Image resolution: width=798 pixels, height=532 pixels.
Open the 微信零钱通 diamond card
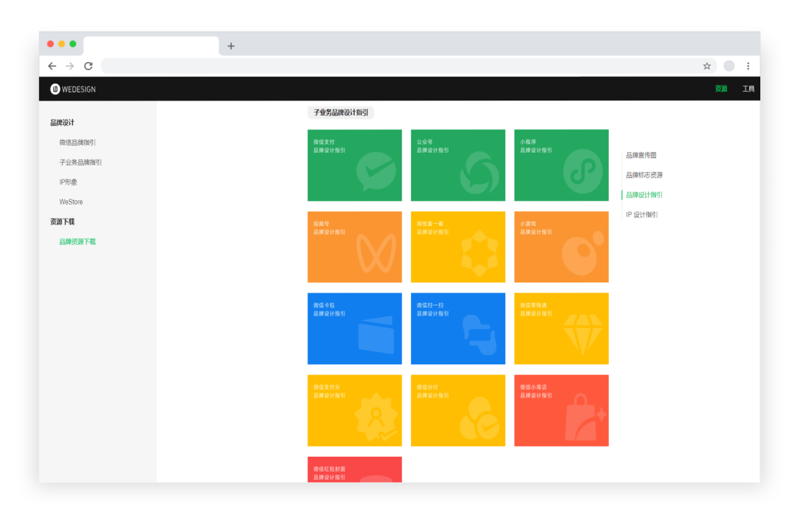click(x=562, y=328)
